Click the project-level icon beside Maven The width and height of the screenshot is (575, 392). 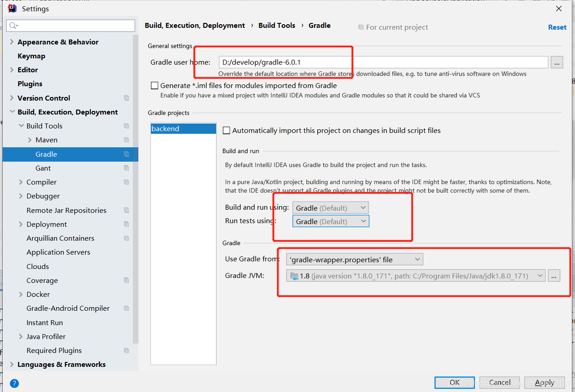coord(127,140)
